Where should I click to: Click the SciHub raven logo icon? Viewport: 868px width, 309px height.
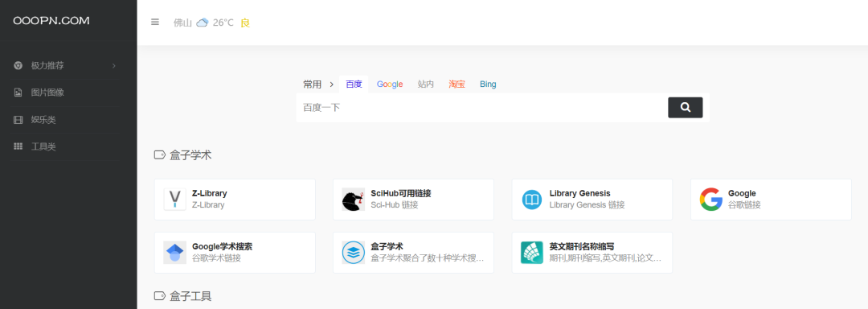pos(353,200)
